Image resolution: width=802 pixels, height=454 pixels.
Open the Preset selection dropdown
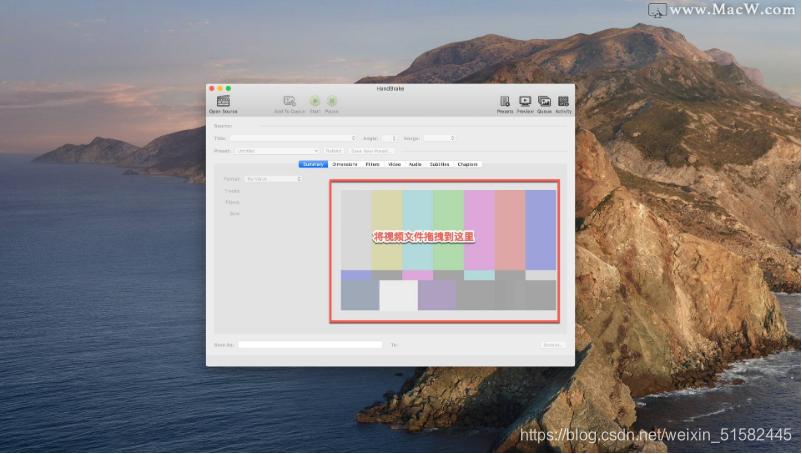[x=276, y=151]
